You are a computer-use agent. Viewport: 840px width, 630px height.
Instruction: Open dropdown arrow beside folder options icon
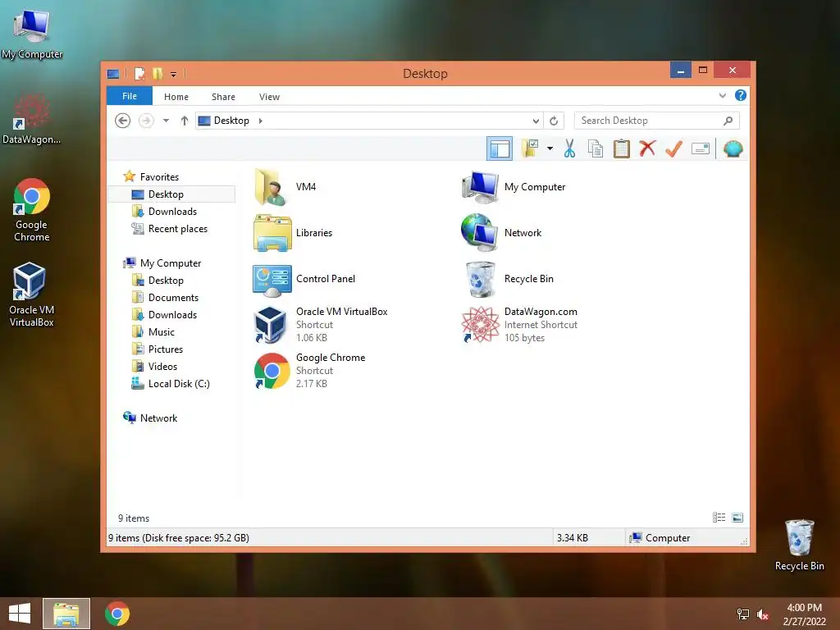coord(550,148)
